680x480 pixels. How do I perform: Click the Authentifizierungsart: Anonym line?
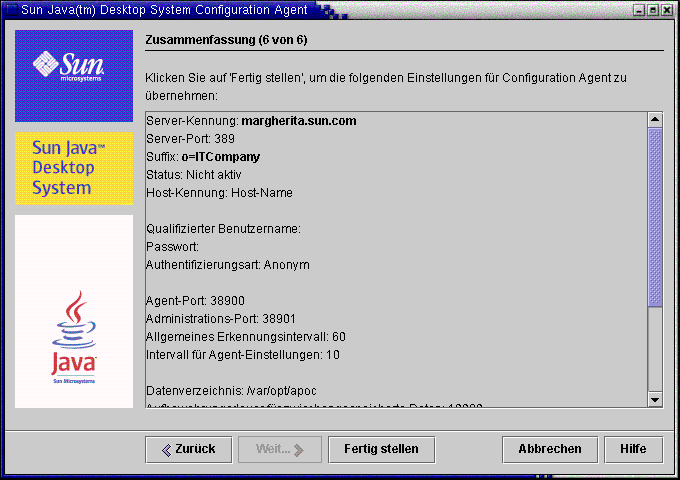(x=228, y=265)
